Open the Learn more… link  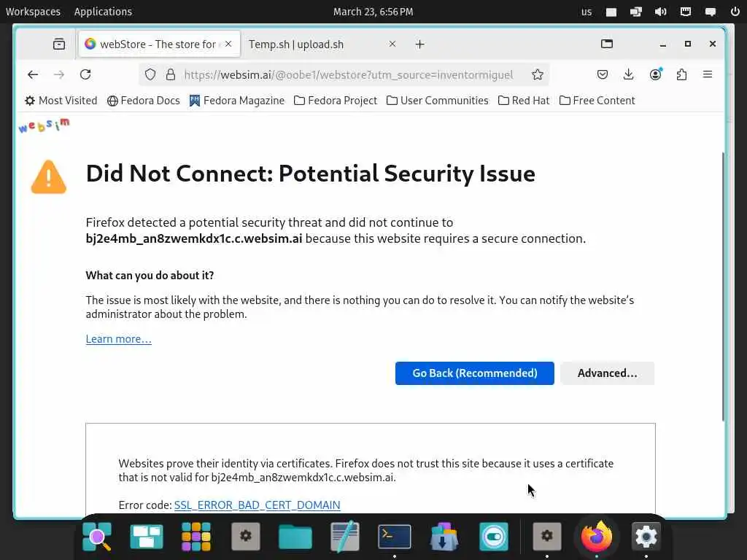click(118, 339)
